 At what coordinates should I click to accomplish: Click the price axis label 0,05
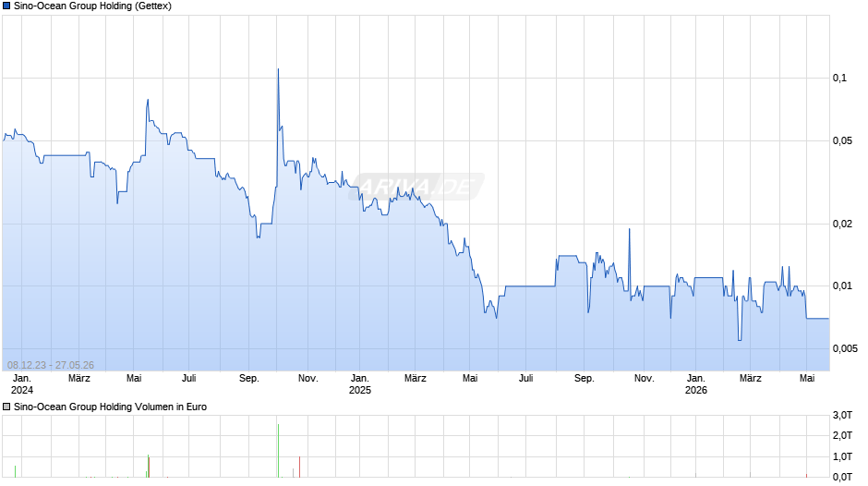tap(842, 140)
